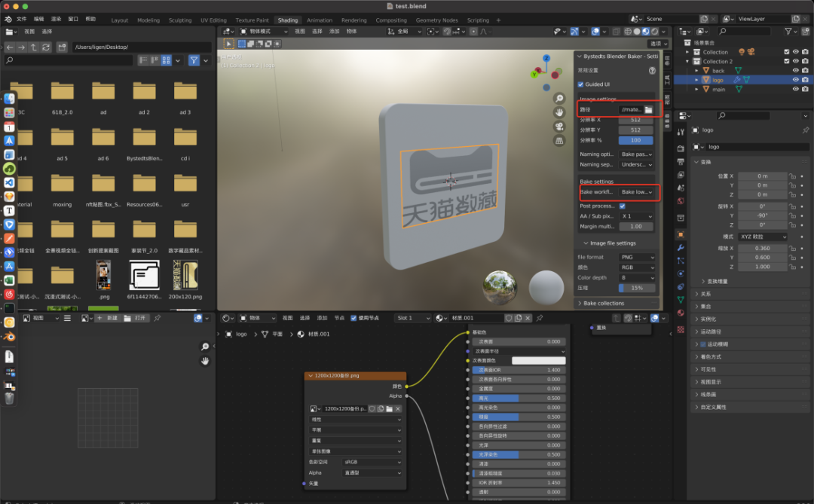Open the Bake workflow dropdown
814x504 pixels.
(x=636, y=192)
